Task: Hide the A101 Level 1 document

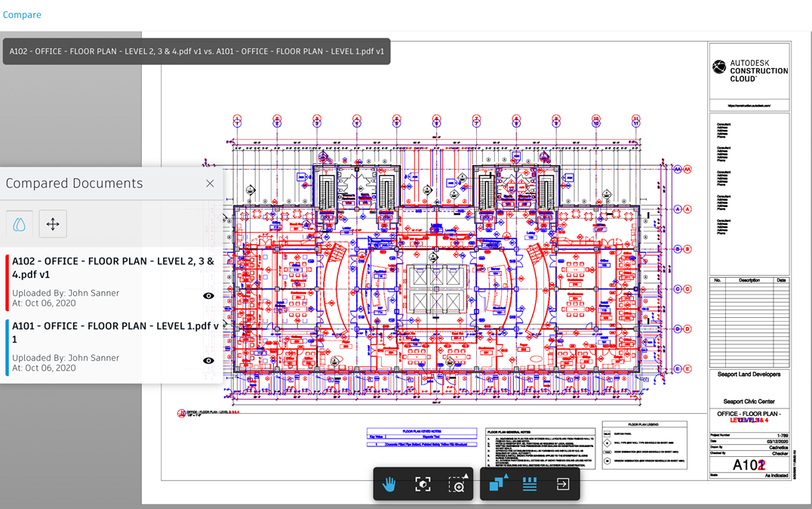Action: pos(208,361)
